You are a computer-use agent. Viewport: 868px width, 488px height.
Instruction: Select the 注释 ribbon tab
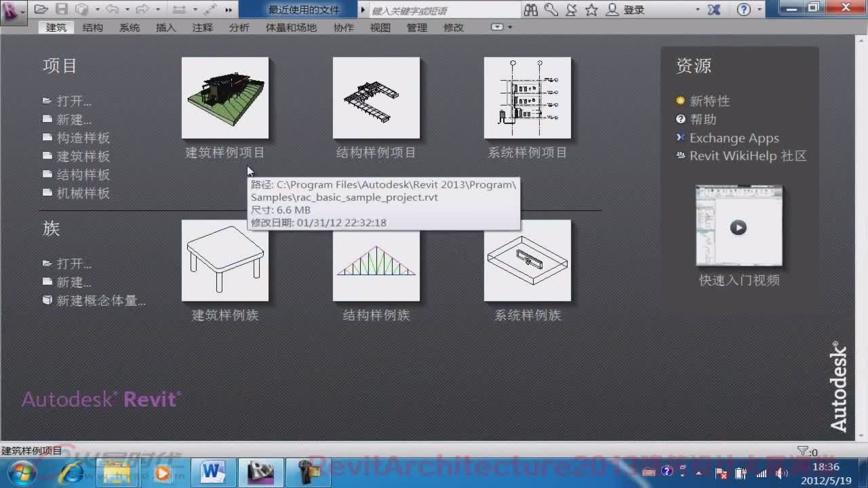202,28
